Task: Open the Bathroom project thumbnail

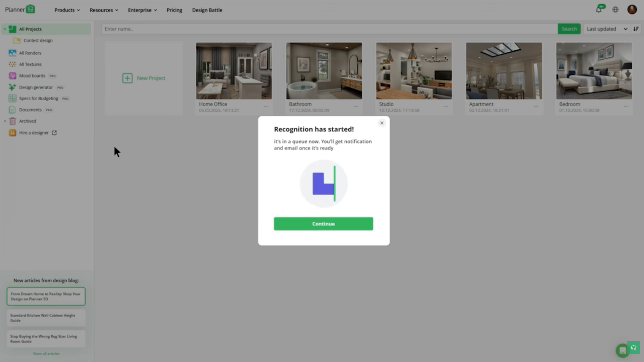Action: click(x=324, y=71)
